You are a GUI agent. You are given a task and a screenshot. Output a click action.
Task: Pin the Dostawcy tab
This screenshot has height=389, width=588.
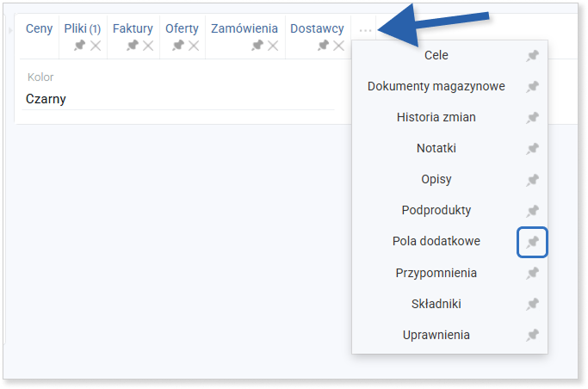(x=323, y=46)
